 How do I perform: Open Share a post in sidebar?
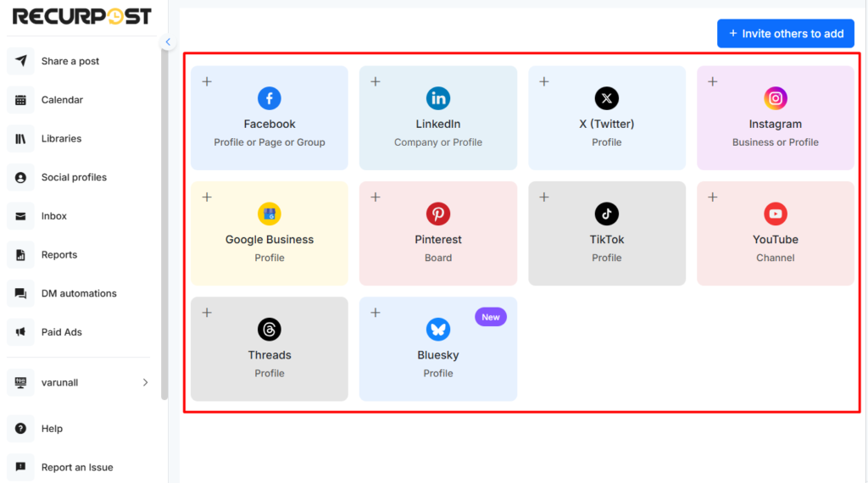(x=70, y=61)
